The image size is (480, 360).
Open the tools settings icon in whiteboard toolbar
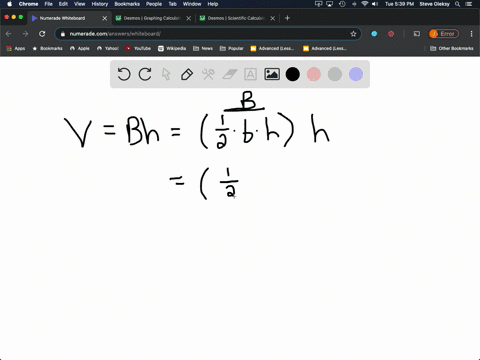click(x=208, y=74)
